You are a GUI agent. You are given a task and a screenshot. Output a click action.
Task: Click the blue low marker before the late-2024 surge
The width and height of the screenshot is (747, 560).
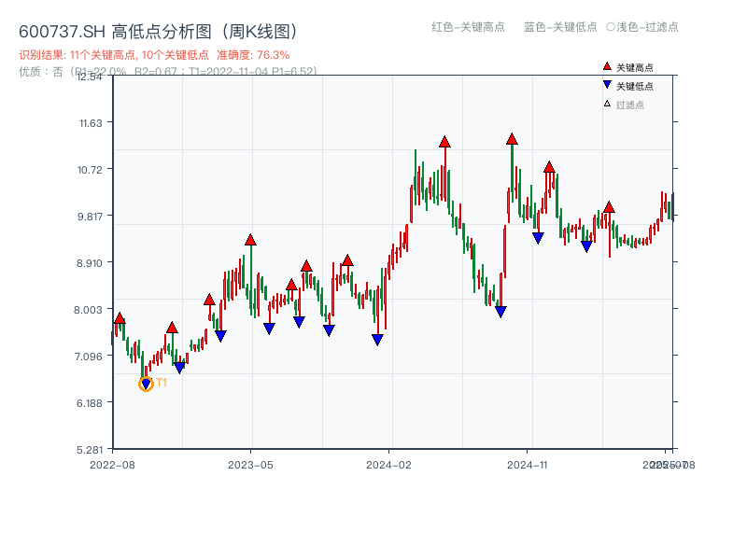coord(500,312)
